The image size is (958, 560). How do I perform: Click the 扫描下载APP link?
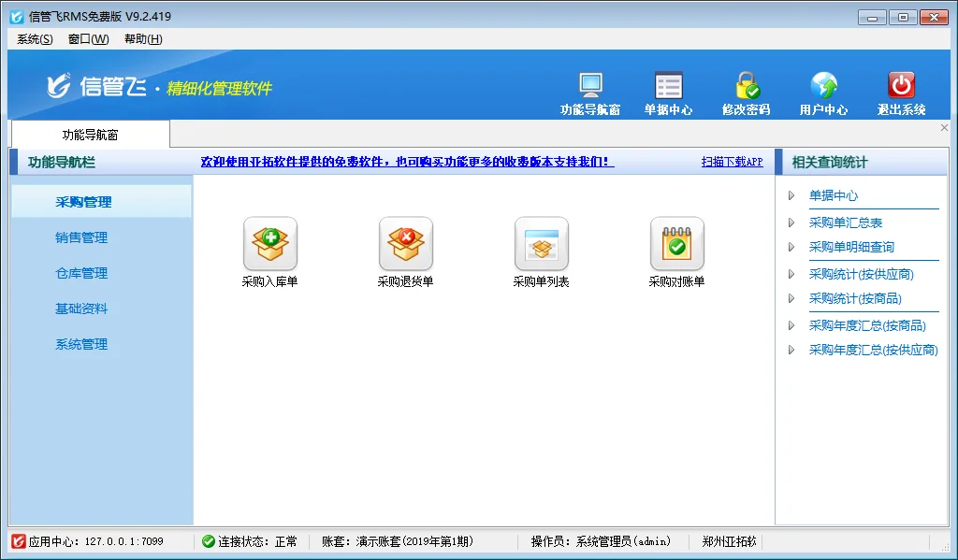coord(732,162)
